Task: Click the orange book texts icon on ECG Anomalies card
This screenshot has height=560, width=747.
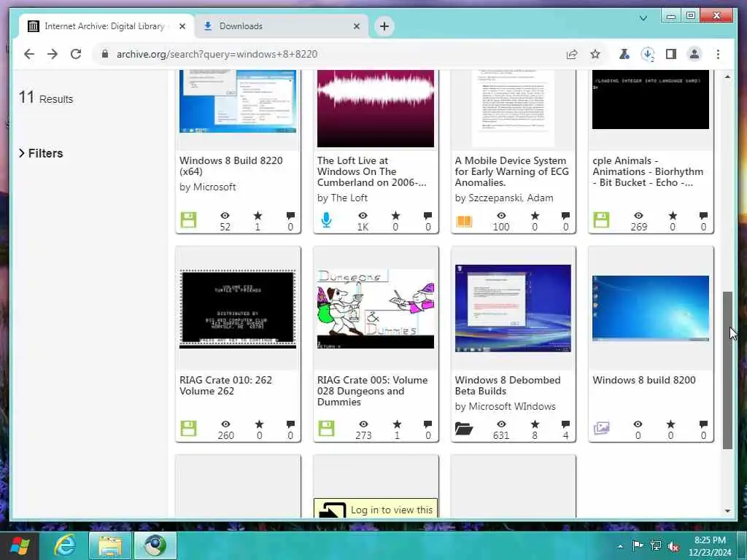Action: (464, 221)
